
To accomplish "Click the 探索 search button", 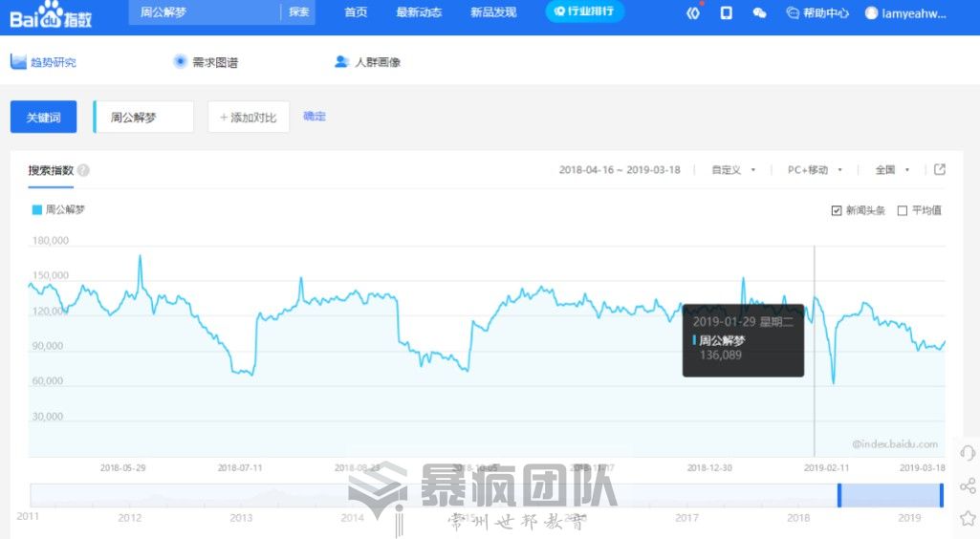I will coord(298,11).
